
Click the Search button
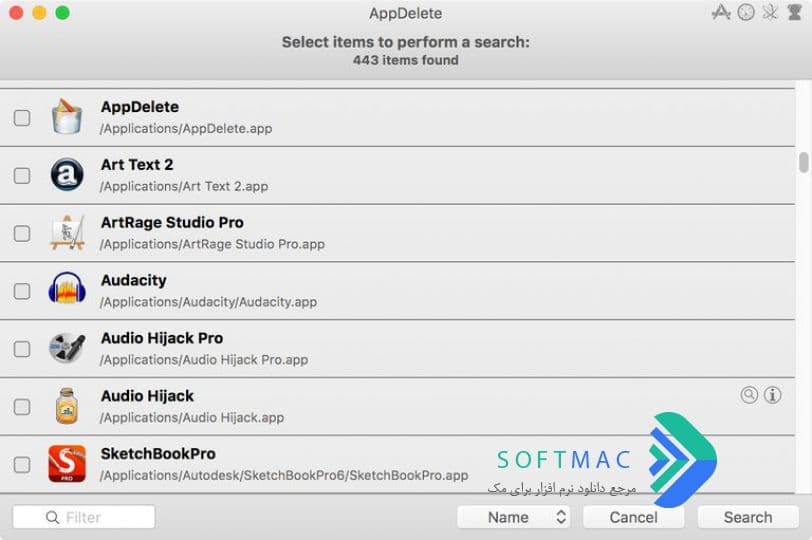[748, 517]
